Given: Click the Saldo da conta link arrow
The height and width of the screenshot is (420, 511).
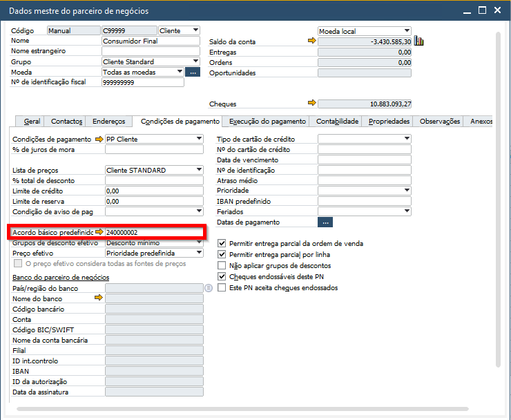Looking at the screenshot, I should pos(311,41).
